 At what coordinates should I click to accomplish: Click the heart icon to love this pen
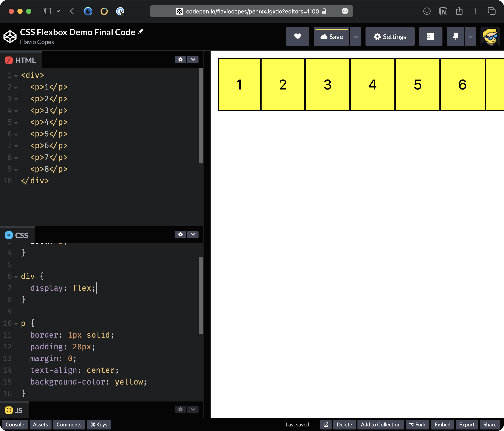pos(297,36)
